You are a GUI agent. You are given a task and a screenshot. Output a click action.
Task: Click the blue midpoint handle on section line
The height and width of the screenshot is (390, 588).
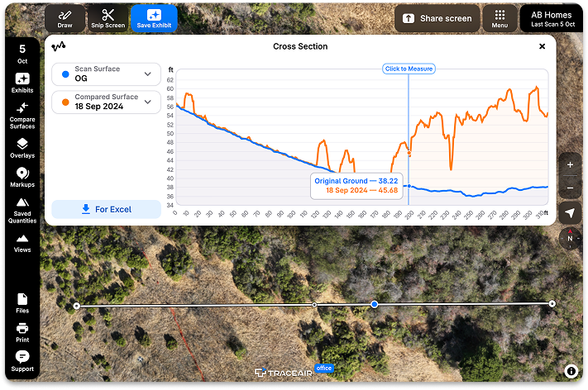[x=375, y=305]
